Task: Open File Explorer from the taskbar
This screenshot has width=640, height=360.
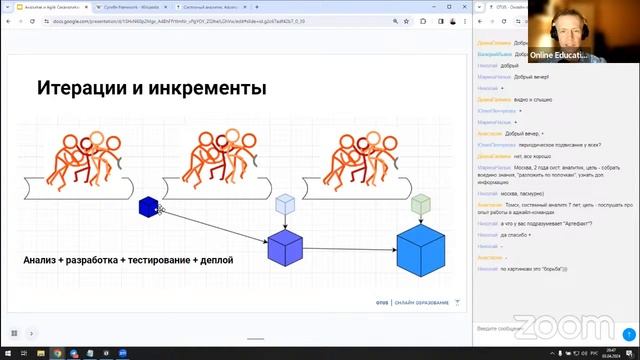Action: tap(41, 353)
